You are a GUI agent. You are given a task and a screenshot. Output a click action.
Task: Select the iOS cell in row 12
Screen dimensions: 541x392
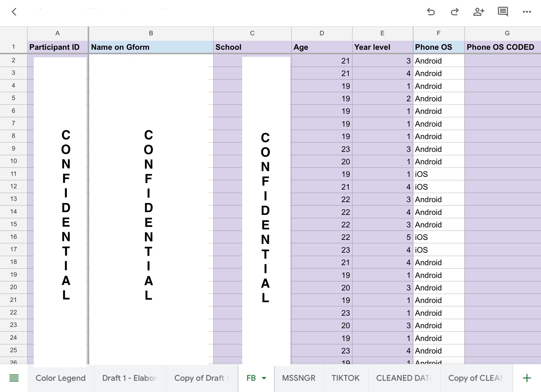pos(439,187)
